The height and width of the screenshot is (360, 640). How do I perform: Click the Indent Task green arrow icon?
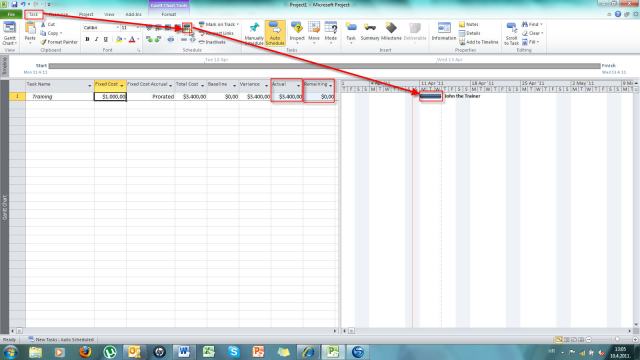point(158,39)
